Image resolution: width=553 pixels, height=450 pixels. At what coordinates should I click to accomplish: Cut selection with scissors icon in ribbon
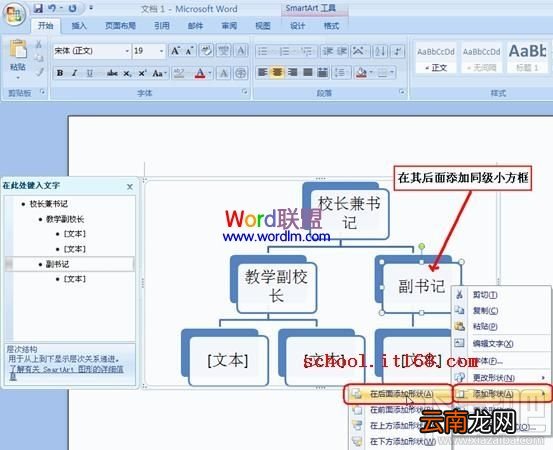pos(39,44)
